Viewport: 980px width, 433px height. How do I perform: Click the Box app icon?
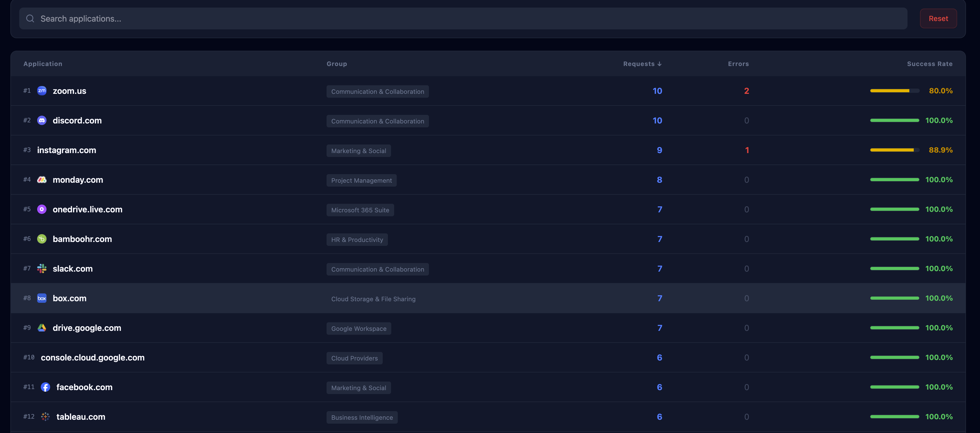click(42, 298)
